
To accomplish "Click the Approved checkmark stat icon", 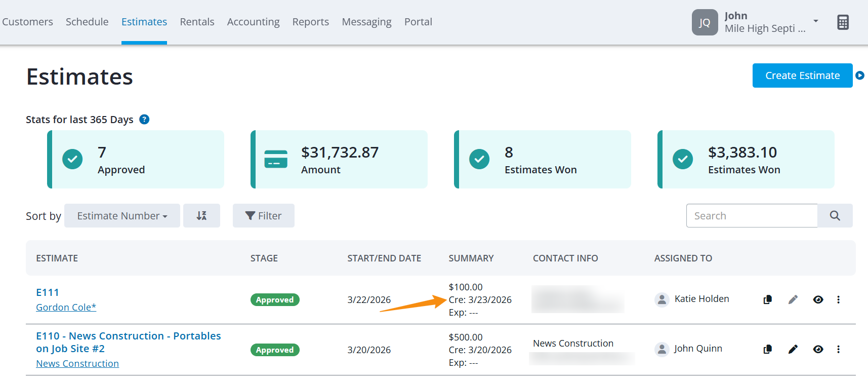I will point(72,159).
